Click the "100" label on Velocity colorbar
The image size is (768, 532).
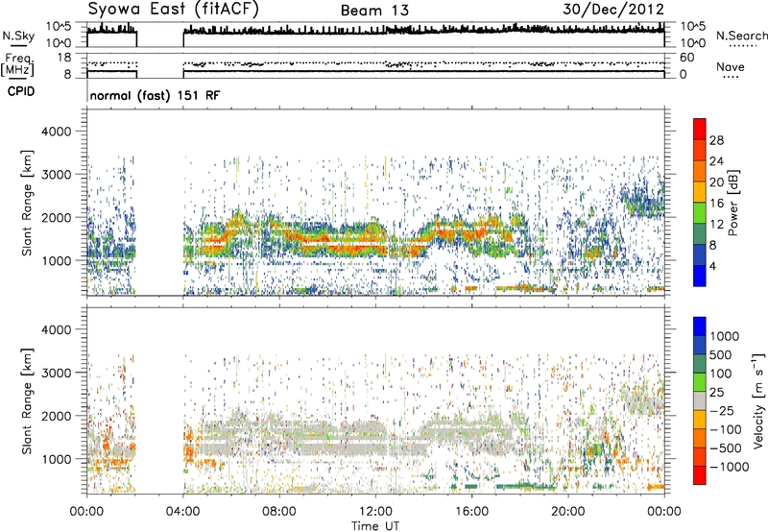(x=720, y=374)
